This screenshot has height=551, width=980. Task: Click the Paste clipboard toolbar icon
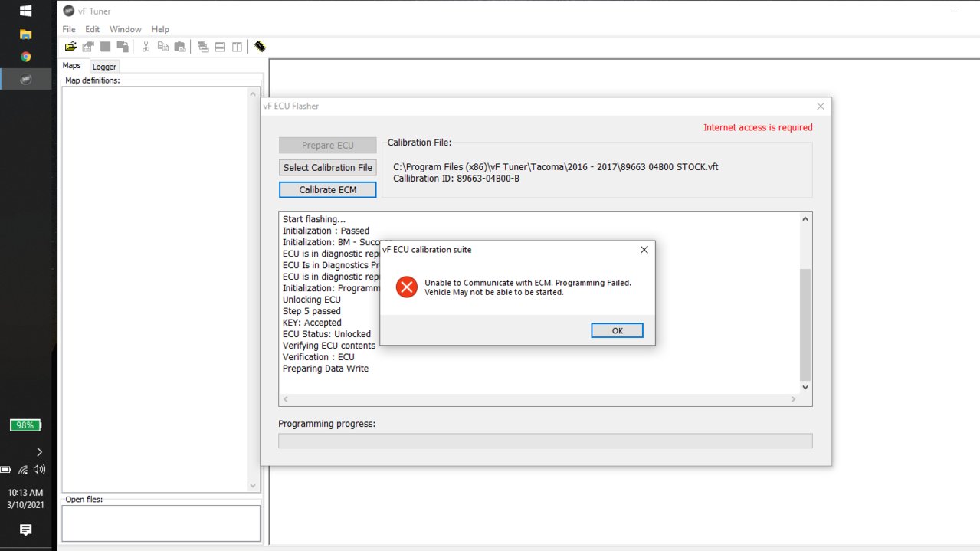pos(180,47)
